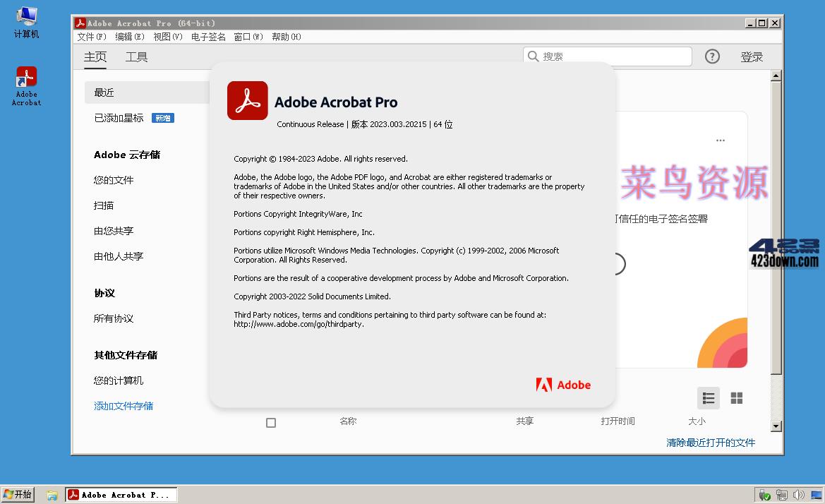Open the 计算机 desktop icon

[25, 16]
